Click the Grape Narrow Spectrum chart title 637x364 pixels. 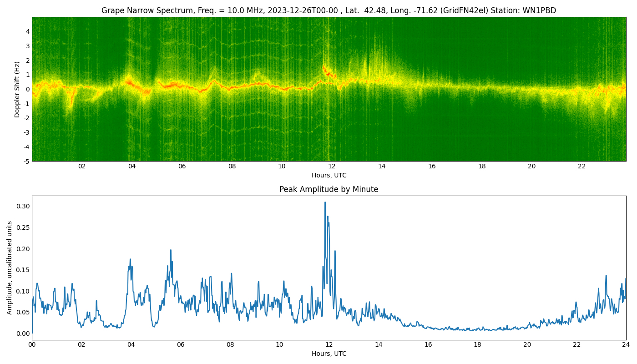point(329,10)
